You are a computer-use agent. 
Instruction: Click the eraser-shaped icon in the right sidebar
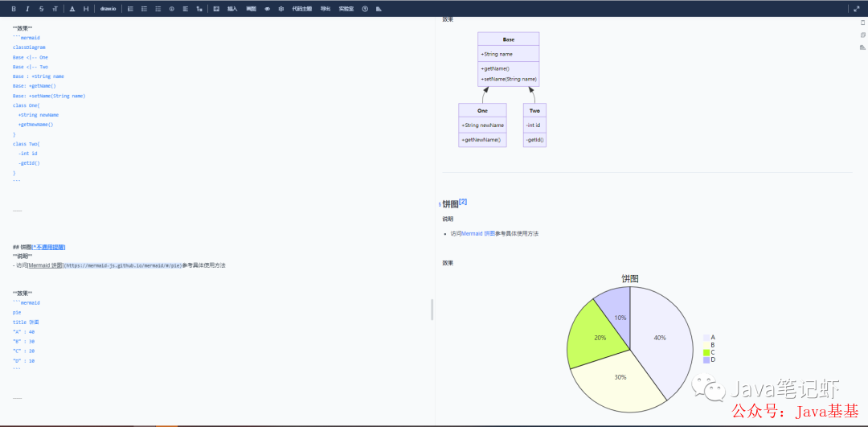[x=862, y=47]
